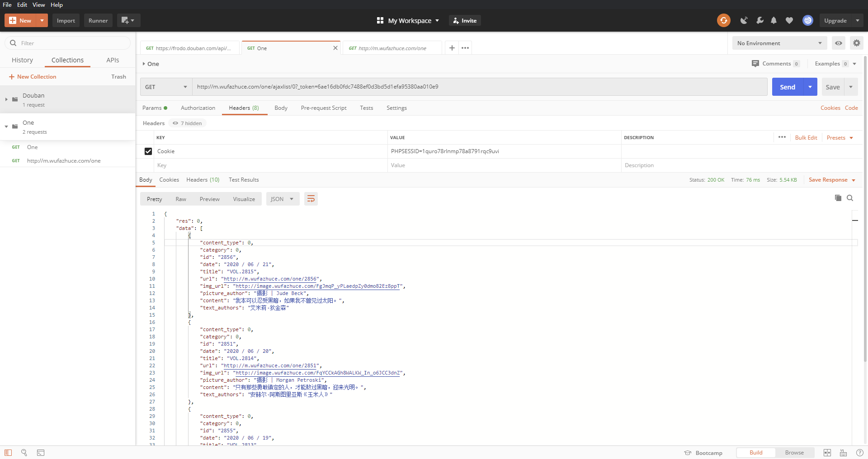Open the File menu
The height and width of the screenshot is (459, 868).
[7, 5]
